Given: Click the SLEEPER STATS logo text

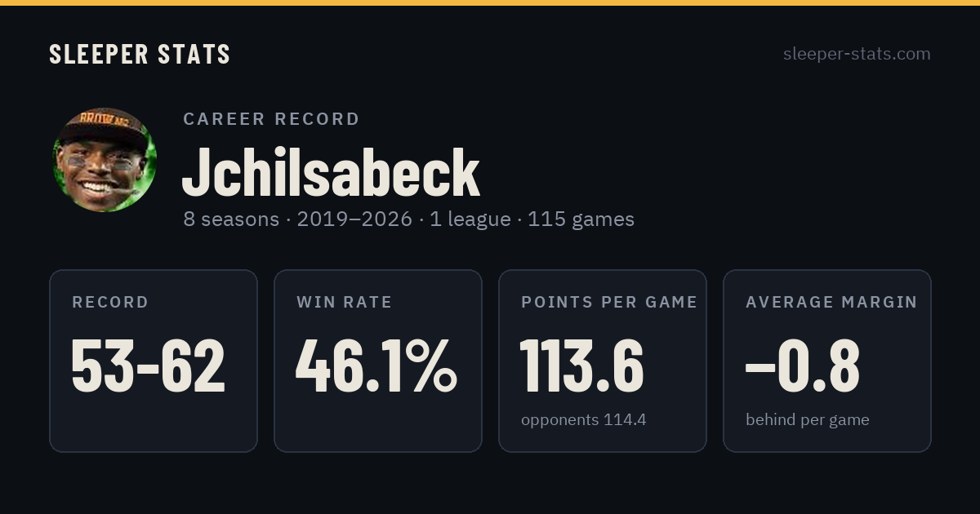Looking at the screenshot, I should pos(140,54).
